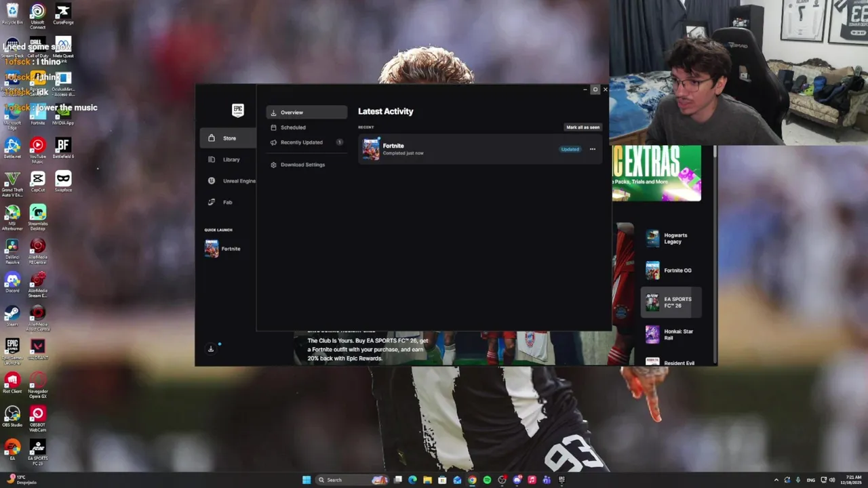Open Riot Client desktop icon

point(12,383)
